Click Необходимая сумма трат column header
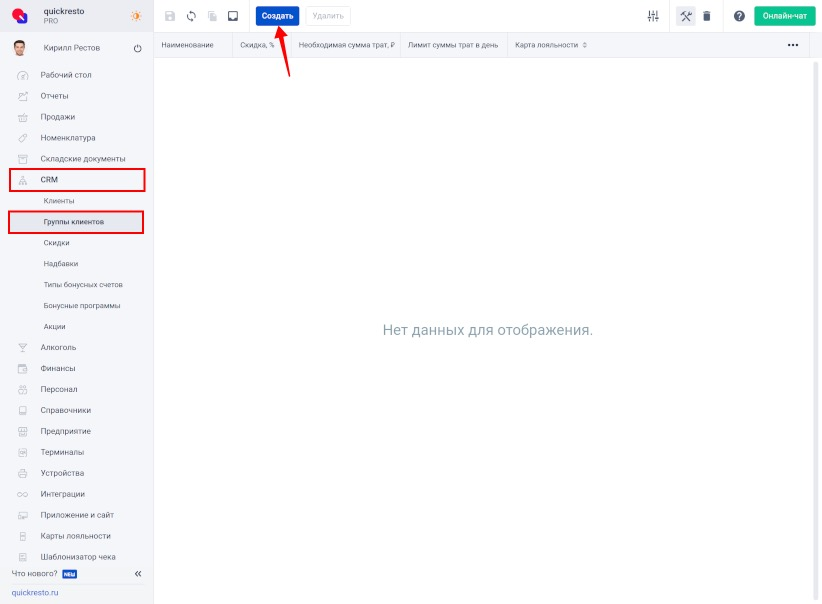This screenshot has width=822, height=604. 347,45
